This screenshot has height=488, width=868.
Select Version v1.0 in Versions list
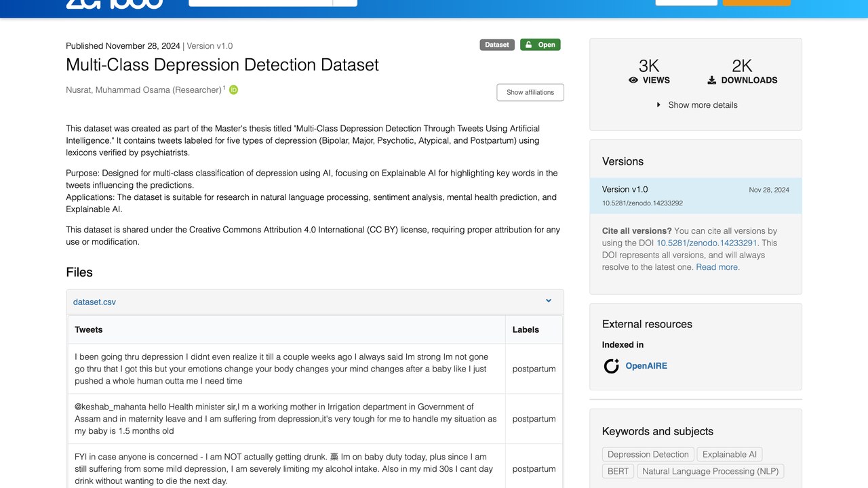[696, 196]
